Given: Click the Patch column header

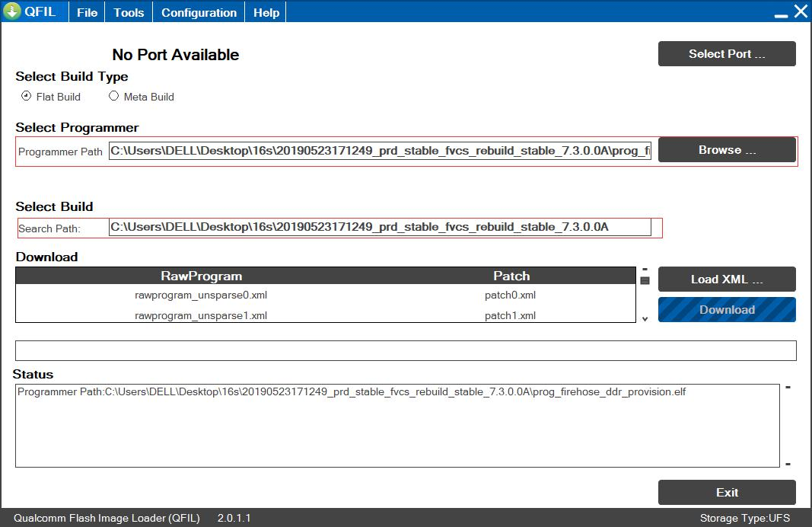Looking at the screenshot, I should (x=511, y=276).
